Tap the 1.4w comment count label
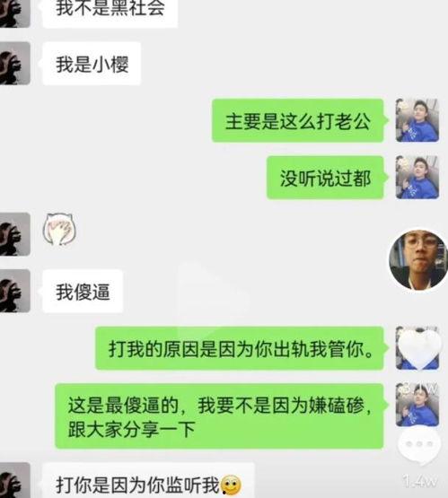The image size is (448, 498). tap(419, 481)
